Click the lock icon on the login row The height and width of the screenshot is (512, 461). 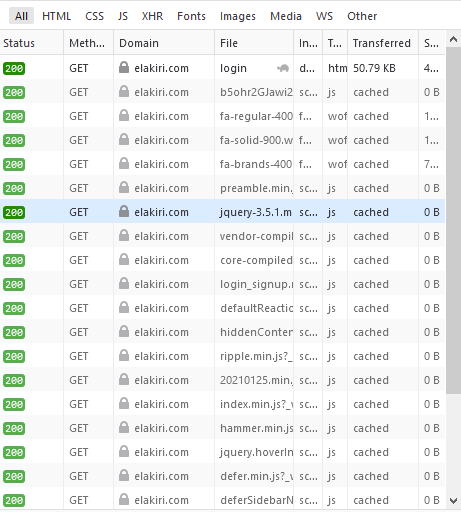coord(124,68)
